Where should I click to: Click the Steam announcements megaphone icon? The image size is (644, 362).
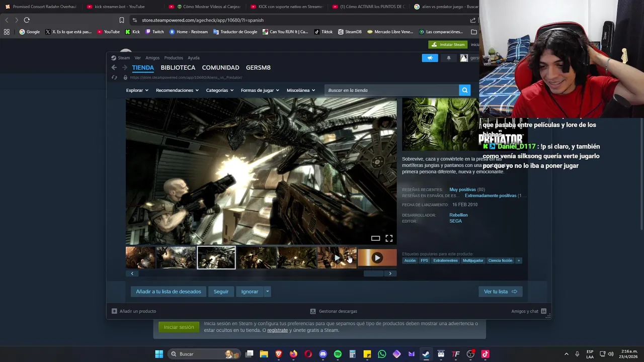pos(430,58)
